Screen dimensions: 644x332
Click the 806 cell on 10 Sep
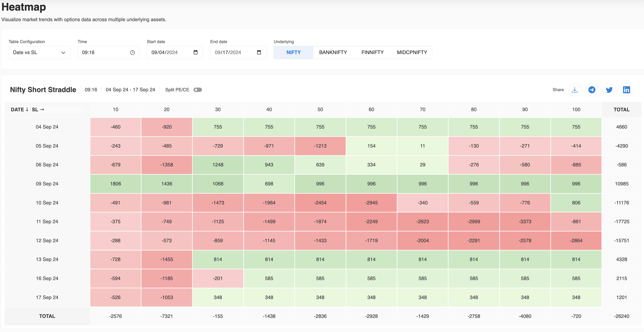(576, 203)
